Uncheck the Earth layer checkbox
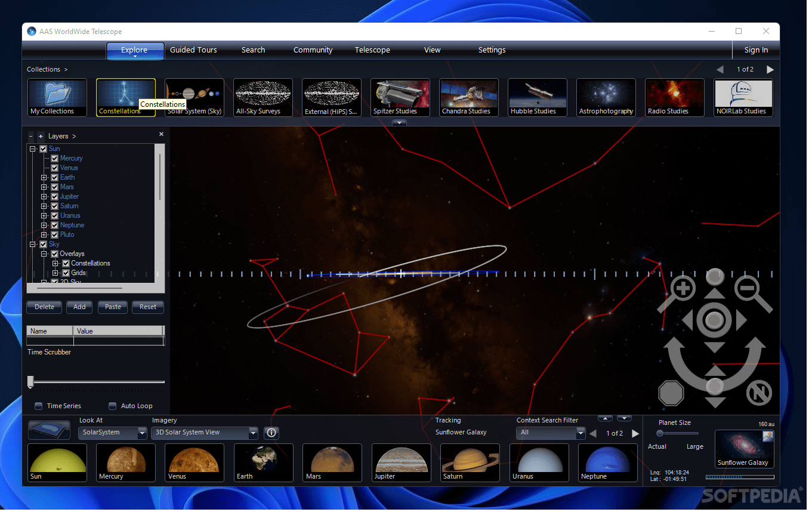The width and height of the screenshot is (812, 512). (x=55, y=178)
